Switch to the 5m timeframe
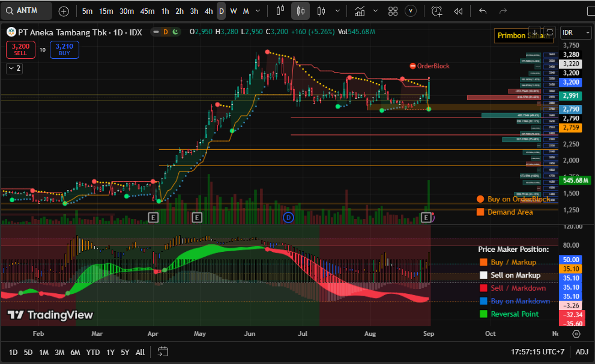The height and width of the screenshot is (364, 595). 87,11
